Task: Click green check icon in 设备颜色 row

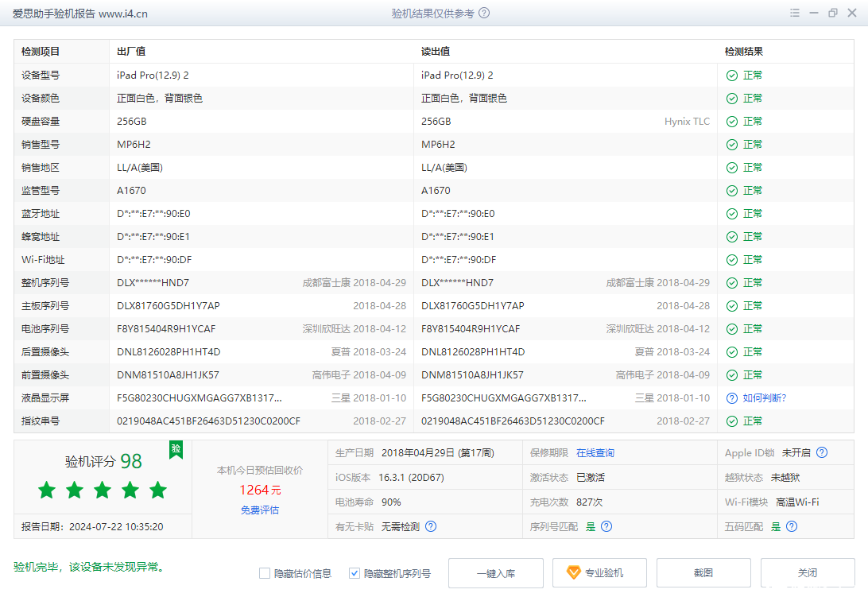Action: [732, 99]
